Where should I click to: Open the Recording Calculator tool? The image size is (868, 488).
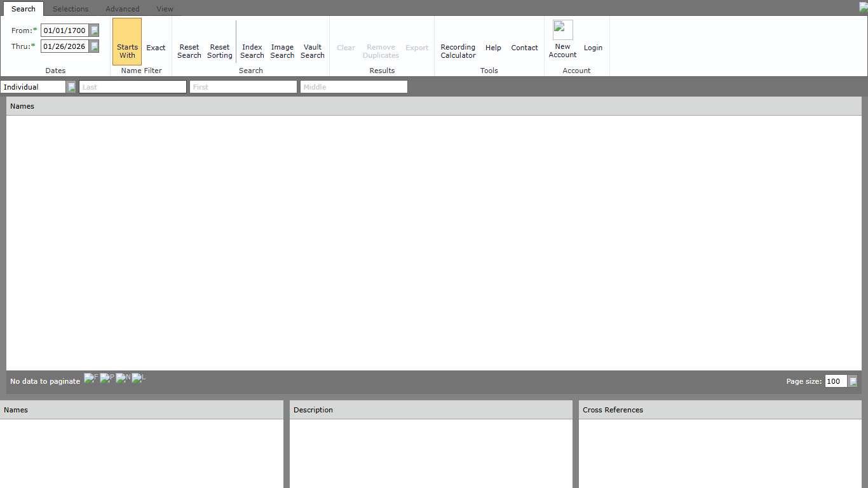(x=458, y=51)
